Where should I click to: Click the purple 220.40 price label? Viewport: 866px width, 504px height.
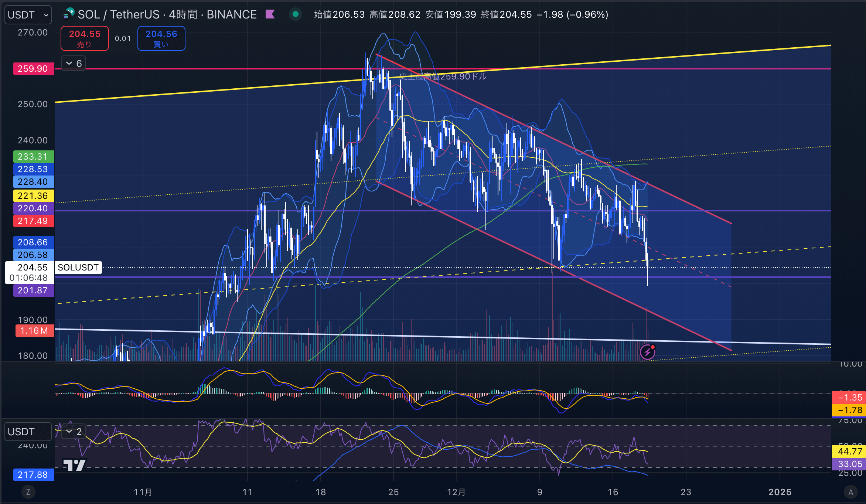tap(33, 208)
